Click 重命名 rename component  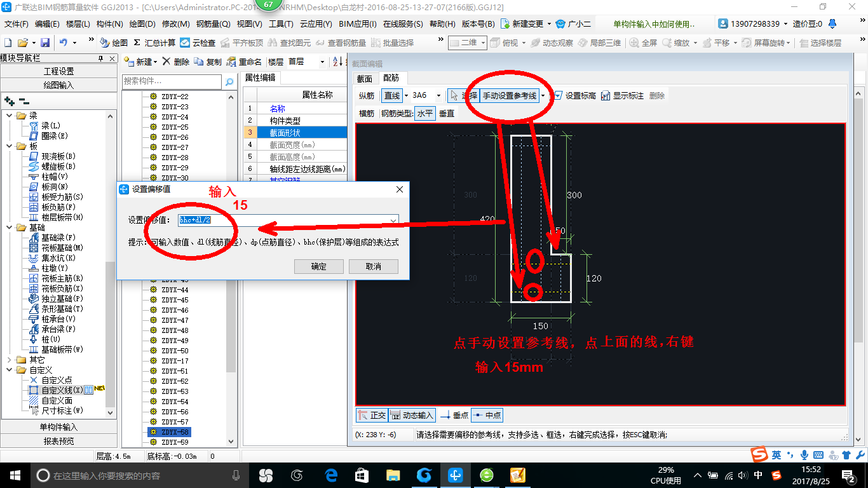tap(244, 62)
